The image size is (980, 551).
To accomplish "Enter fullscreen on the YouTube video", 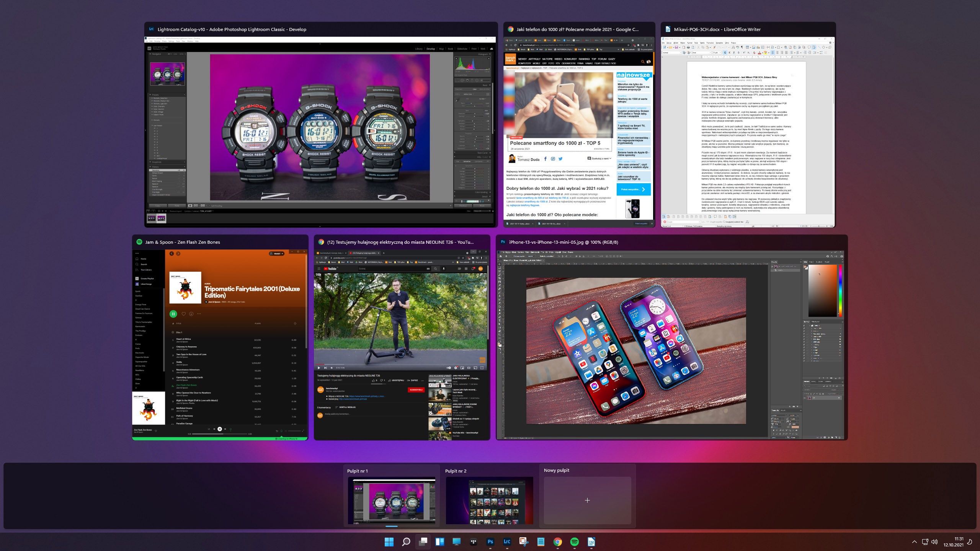I will 482,368.
